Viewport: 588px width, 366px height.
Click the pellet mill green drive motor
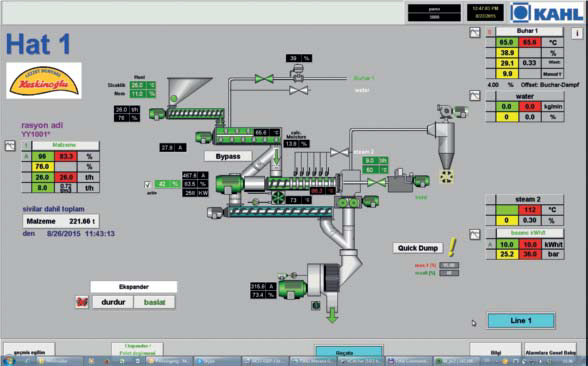tap(292, 289)
